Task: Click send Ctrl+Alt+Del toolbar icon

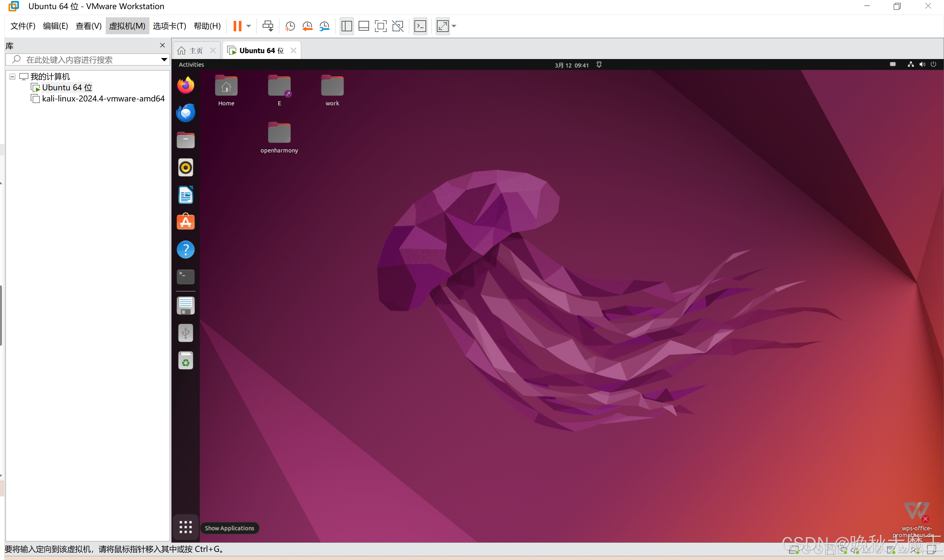Action: click(268, 26)
